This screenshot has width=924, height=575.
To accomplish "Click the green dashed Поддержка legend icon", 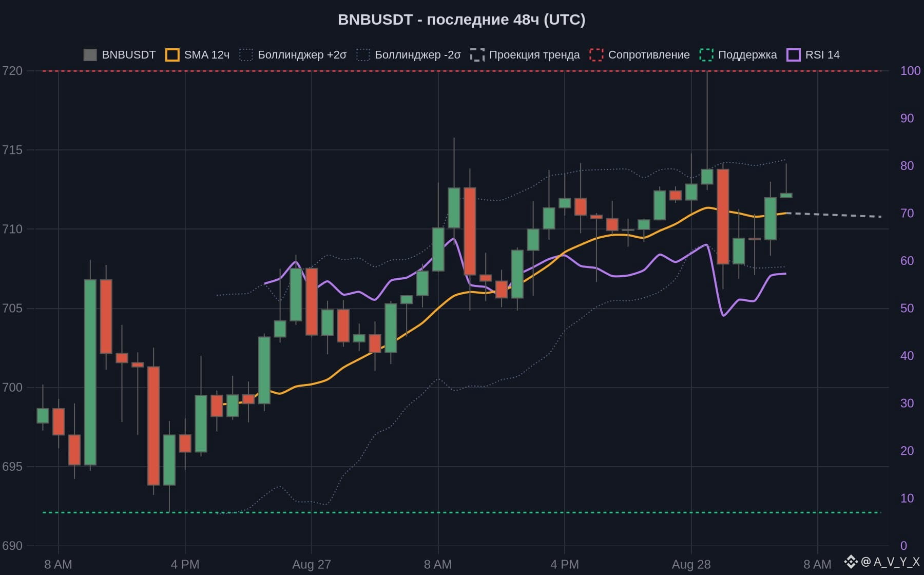I will pos(706,55).
